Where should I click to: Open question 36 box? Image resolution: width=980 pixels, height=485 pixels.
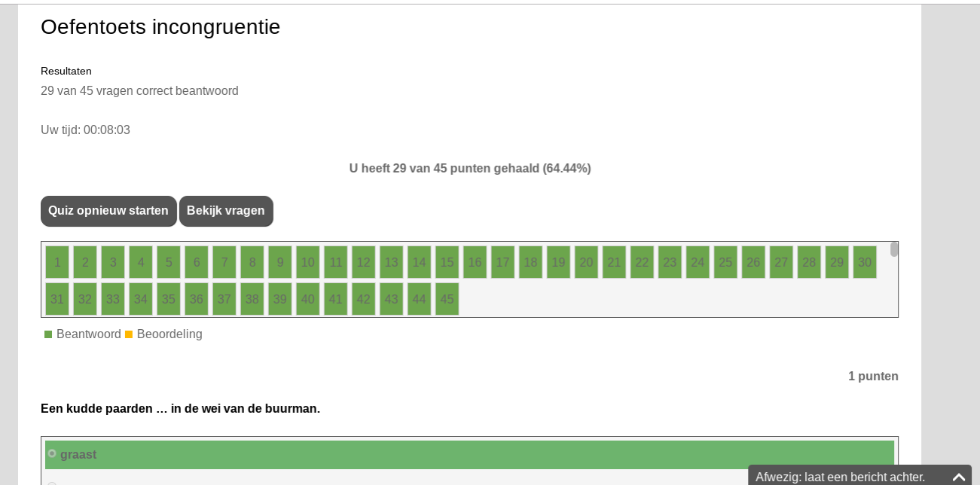[x=197, y=299]
